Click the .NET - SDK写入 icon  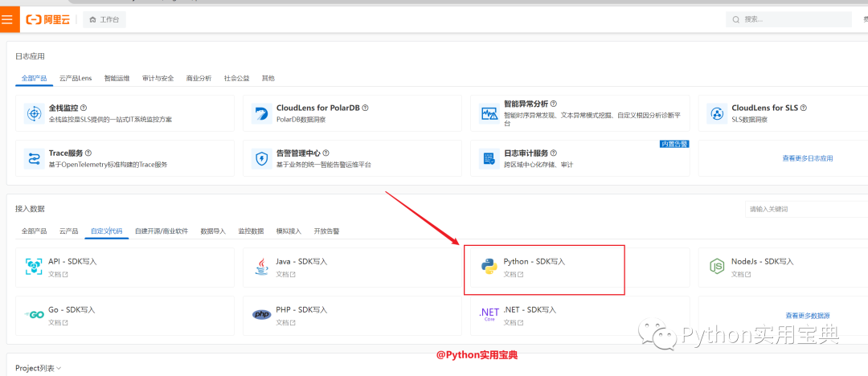click(x=489, y=315)
